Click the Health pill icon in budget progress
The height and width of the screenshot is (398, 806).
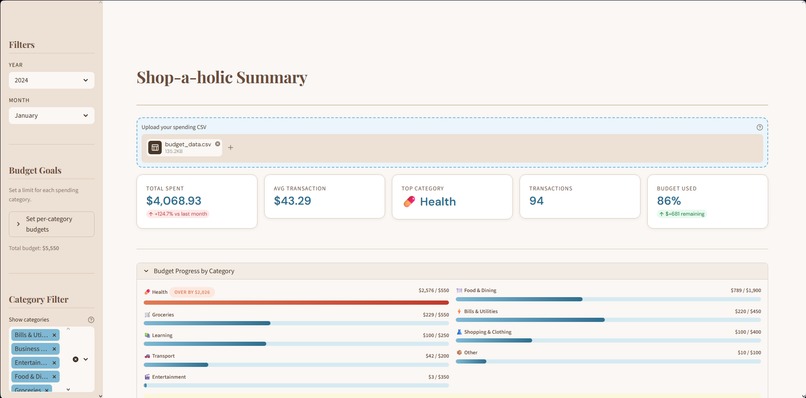tap(147, 292)
